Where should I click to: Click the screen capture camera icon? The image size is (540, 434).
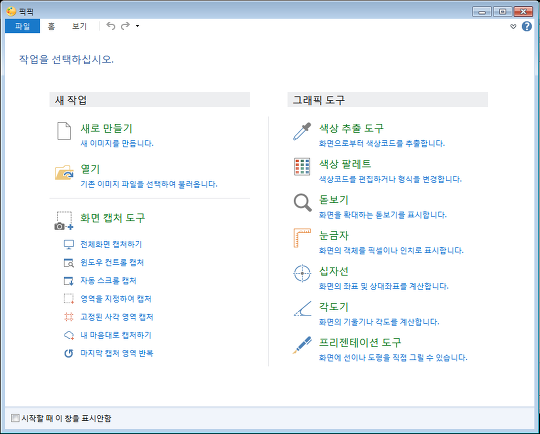(64, 220)
